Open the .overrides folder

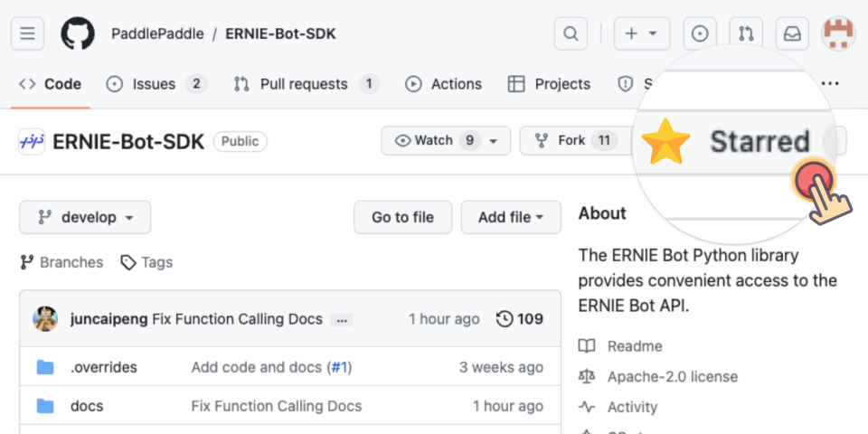pyautogui.click(x=103, y=367)
